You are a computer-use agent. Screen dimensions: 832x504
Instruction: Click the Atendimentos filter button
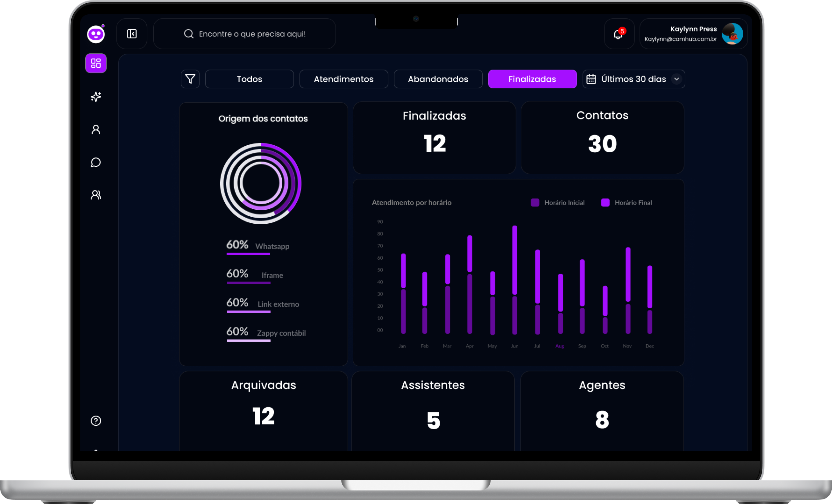[x=343, y=79]
